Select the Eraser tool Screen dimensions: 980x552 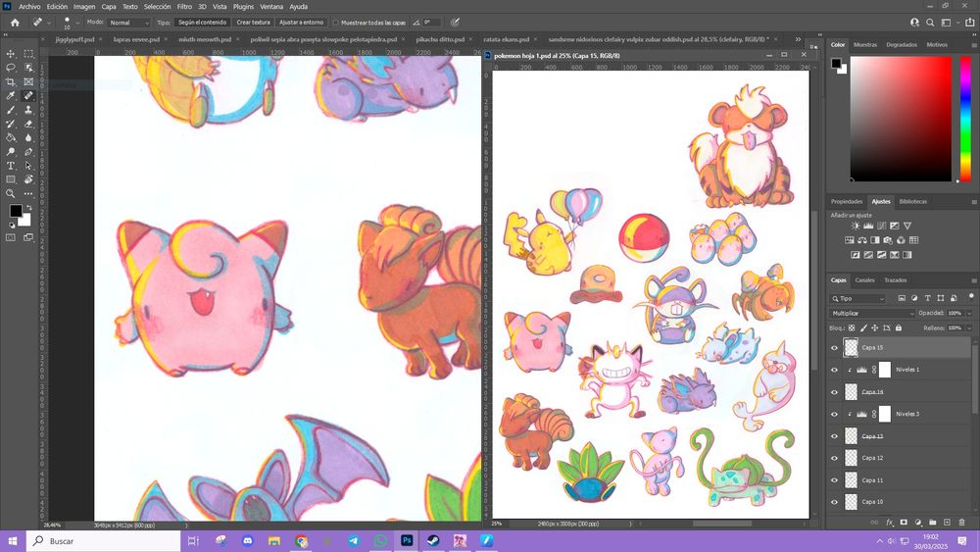tap(28, 124)
